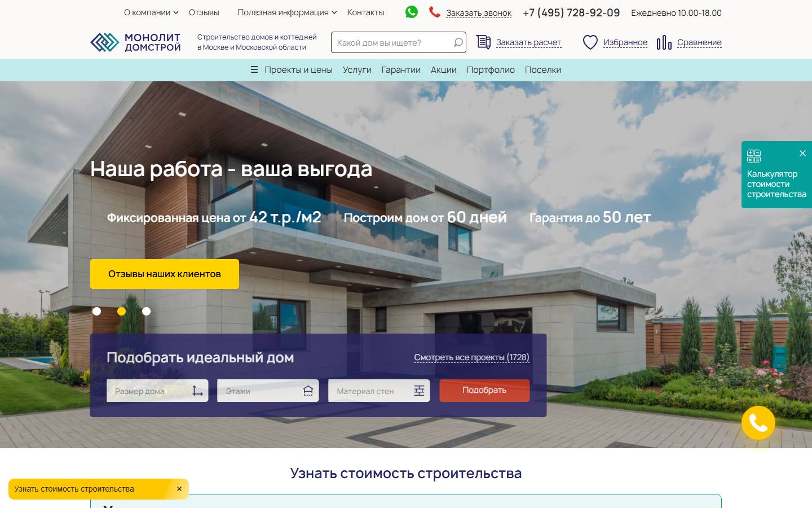
Task: Click the Гарантия до 50 лет text
Action: pos(590,217)
